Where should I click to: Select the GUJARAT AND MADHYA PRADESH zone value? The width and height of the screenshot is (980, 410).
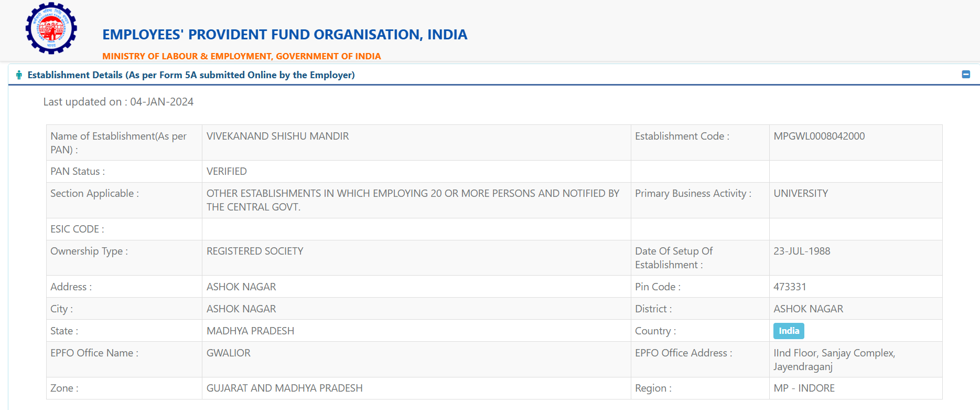pyautogui.click(x=284, y=388)
